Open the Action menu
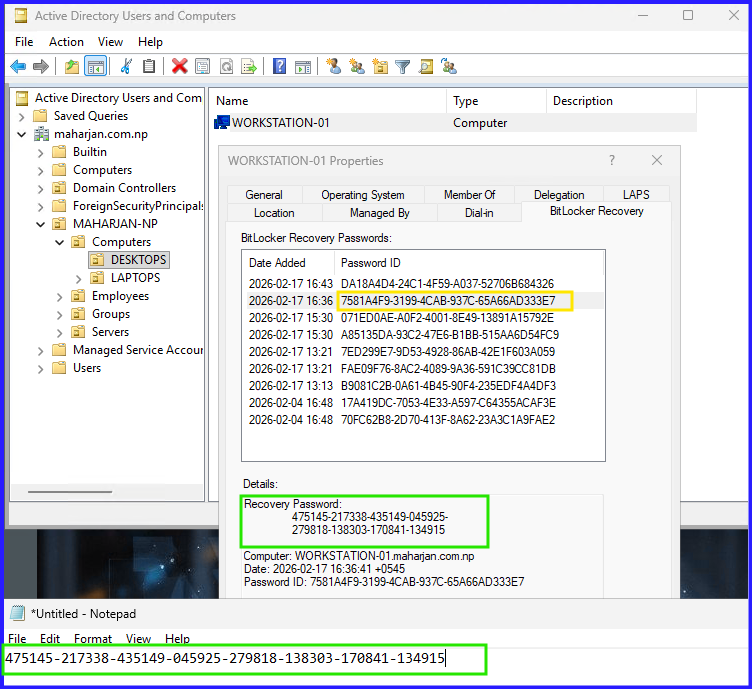 (x=66, y=42)
